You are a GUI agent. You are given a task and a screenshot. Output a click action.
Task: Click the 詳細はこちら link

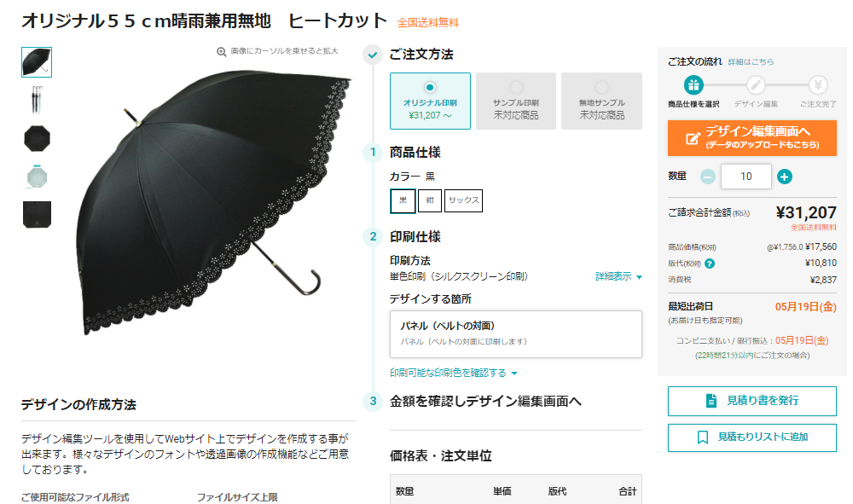(751, 62)
